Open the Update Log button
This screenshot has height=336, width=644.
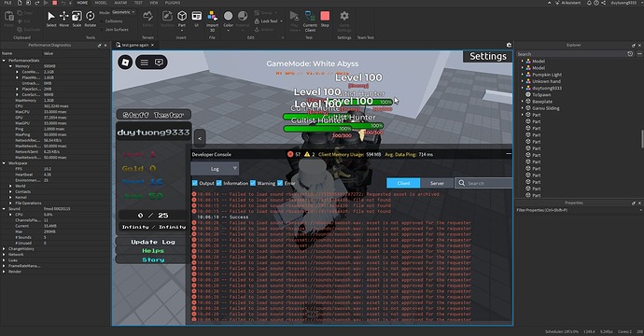(x=153, y=242)
